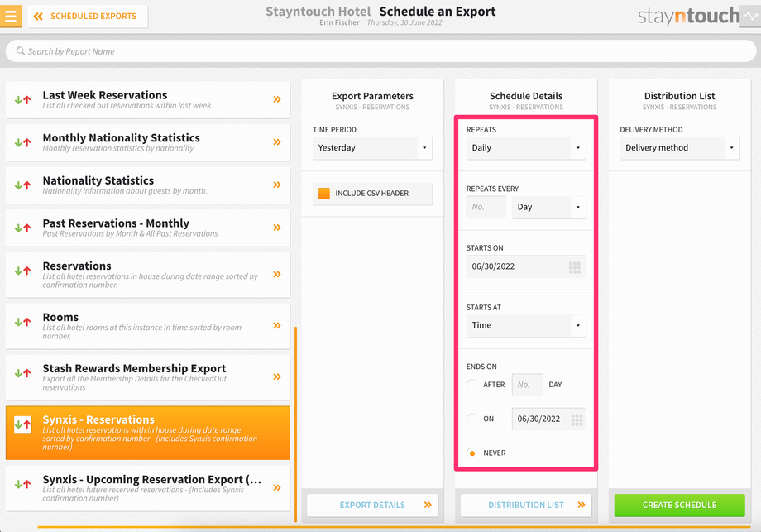
Task: Select the highlighted Synxis - Reservations title
Action: click(x=98, y=419)
